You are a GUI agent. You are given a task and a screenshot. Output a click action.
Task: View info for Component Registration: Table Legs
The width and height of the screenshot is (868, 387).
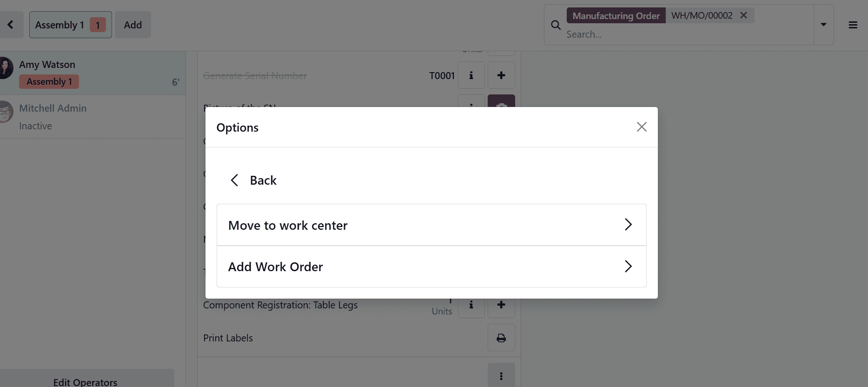(x=471, y=305)
